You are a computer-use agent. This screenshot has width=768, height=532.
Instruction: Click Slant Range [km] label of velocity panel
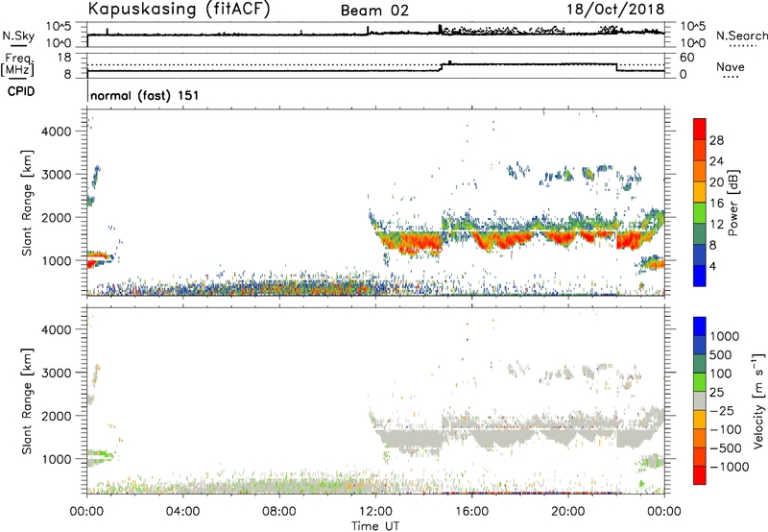[27, 400]
